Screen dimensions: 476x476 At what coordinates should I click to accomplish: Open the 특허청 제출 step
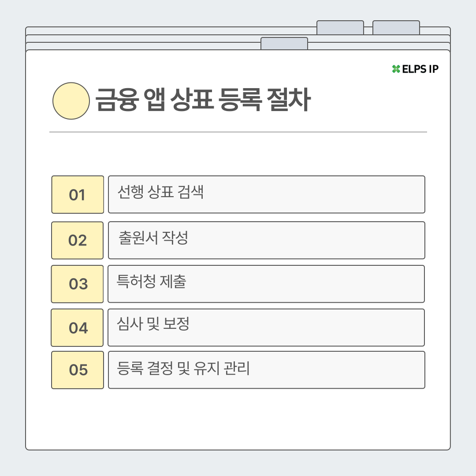[x=266, y=284]
